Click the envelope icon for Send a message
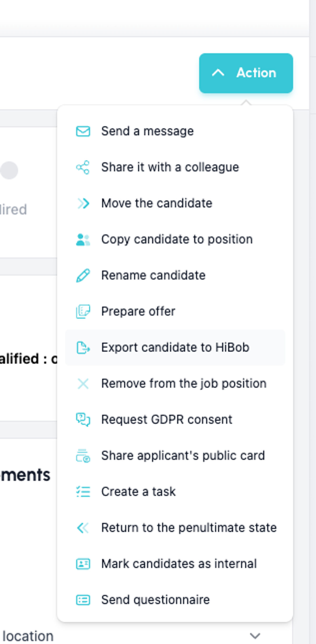 (x=83, y=131)
